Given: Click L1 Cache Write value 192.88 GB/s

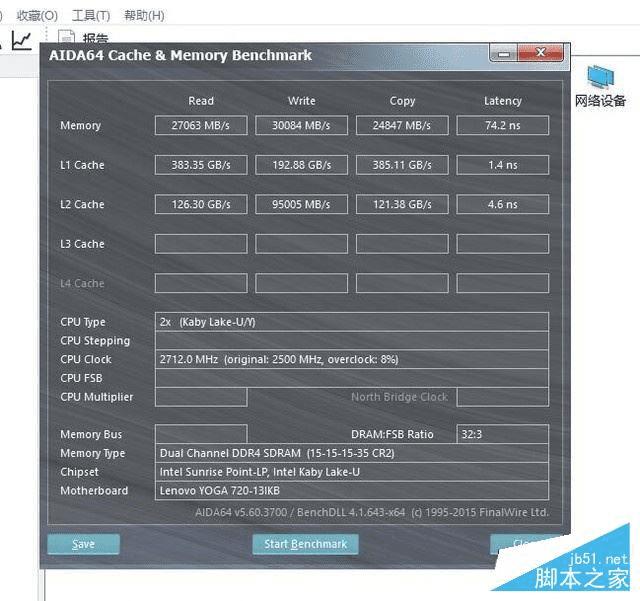Looking at the screenshot, I should (x=301, y=165).
